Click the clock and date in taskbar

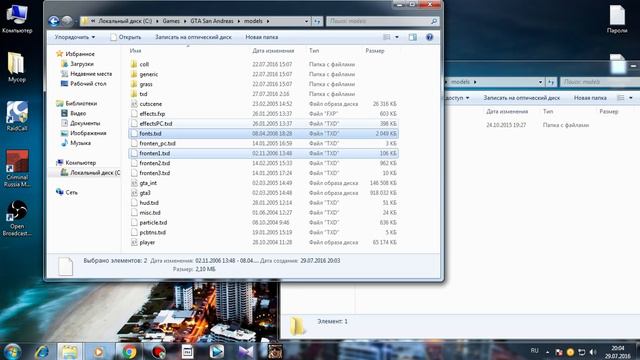tap(618, 352)
